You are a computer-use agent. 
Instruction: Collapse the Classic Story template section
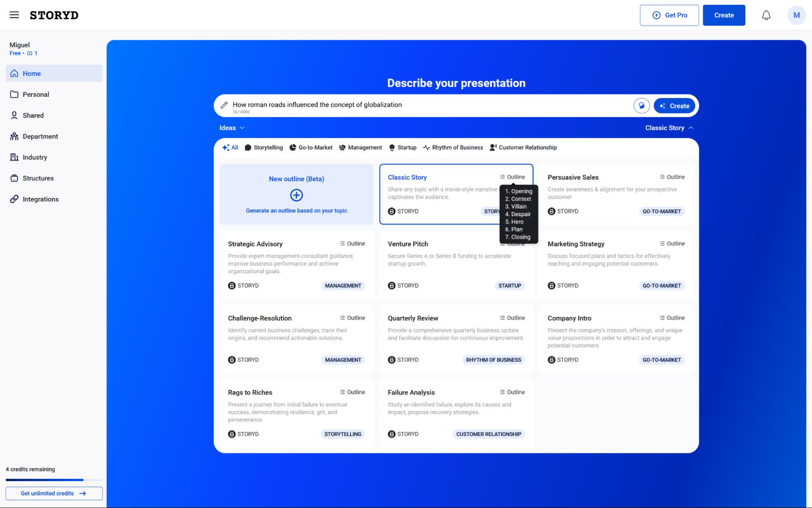click(x=668, y=128)
